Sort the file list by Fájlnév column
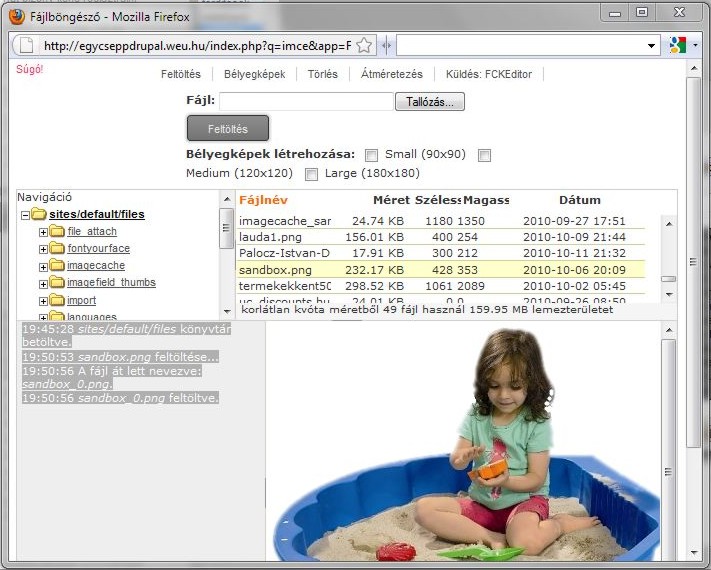 pyautogui.click(x=263, y=200)
